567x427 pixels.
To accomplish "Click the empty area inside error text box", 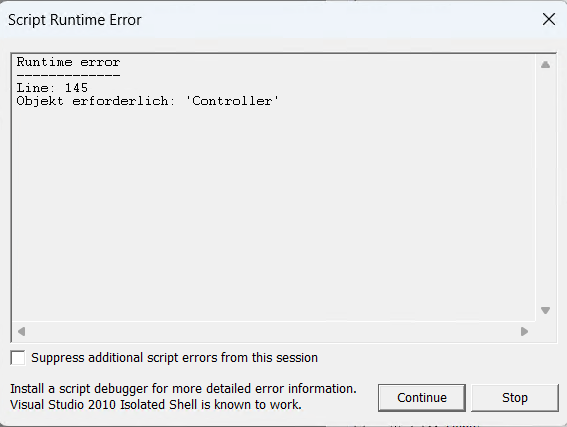I will point(273,213).
